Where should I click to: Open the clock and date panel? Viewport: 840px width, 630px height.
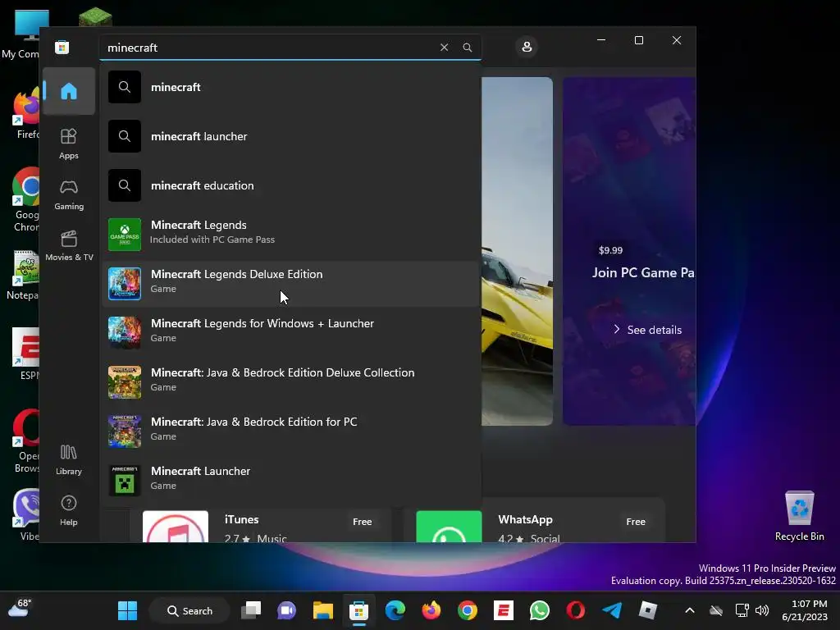(x=805, y=610)
